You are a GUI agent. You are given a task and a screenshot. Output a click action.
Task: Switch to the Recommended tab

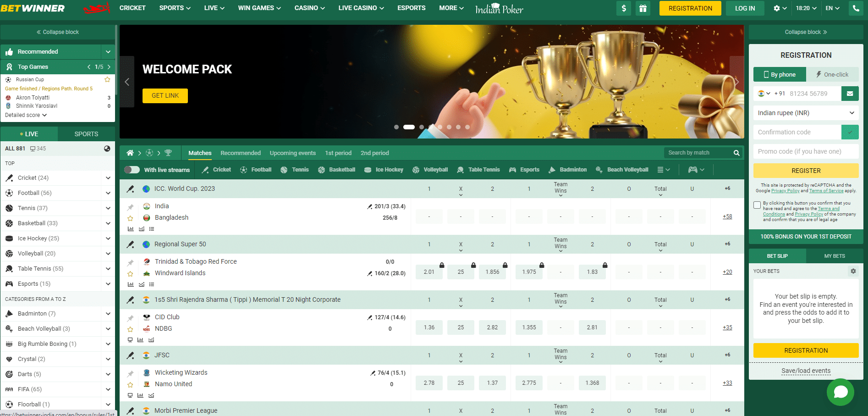(241, 153)
